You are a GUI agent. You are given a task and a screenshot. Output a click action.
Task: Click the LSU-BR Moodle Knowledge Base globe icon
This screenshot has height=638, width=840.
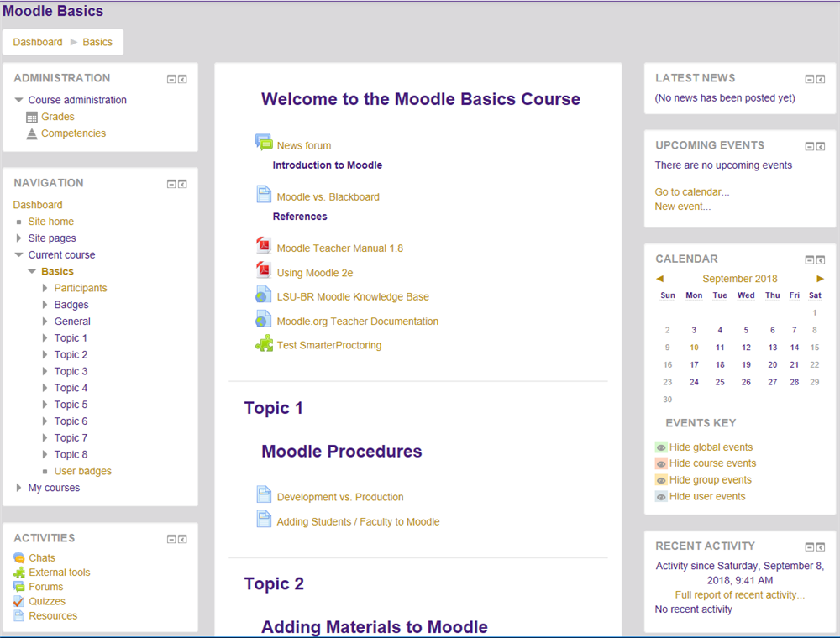[264, 295]
